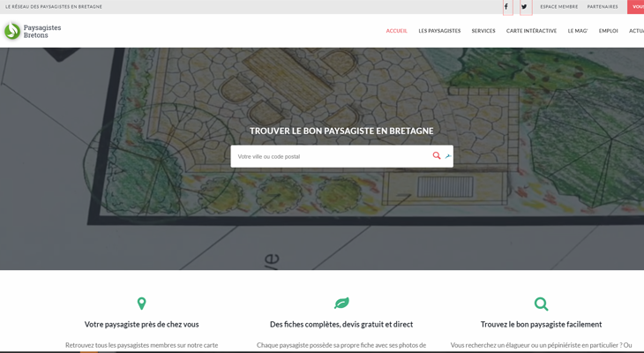The height and width of the screenshot is (353, 644).
Task: Open the Les Paysagistes menu
Action: coord(439,31)
